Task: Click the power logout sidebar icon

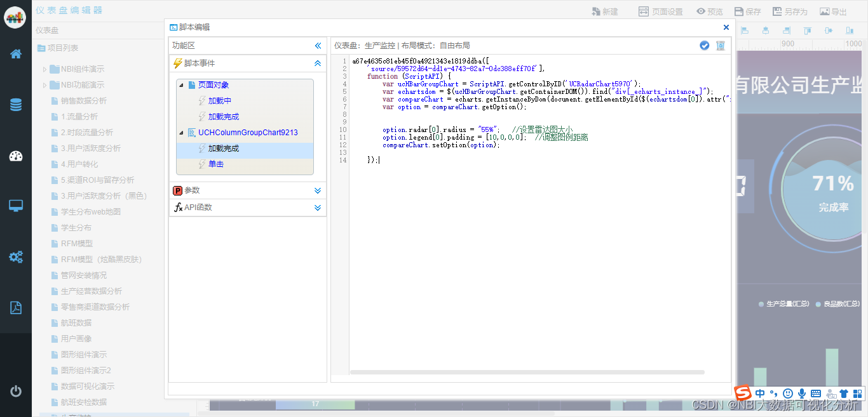Action: [x=16, y=391]
